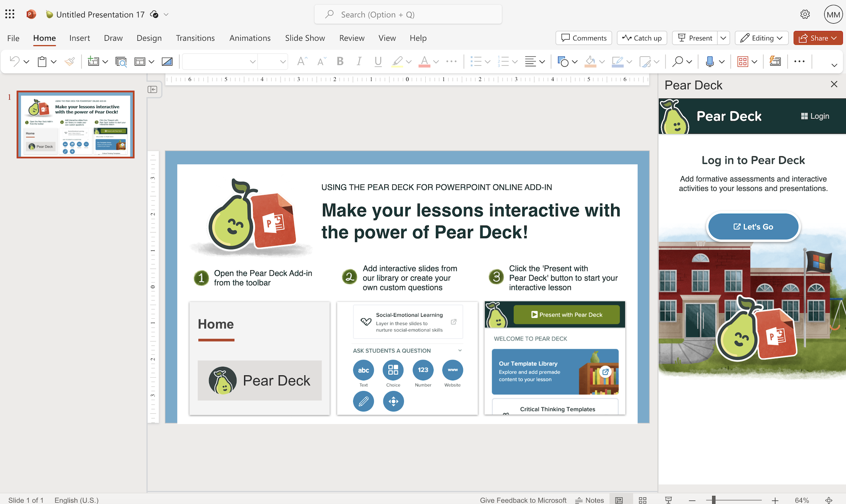Apply underline formatting

[378, 61]
